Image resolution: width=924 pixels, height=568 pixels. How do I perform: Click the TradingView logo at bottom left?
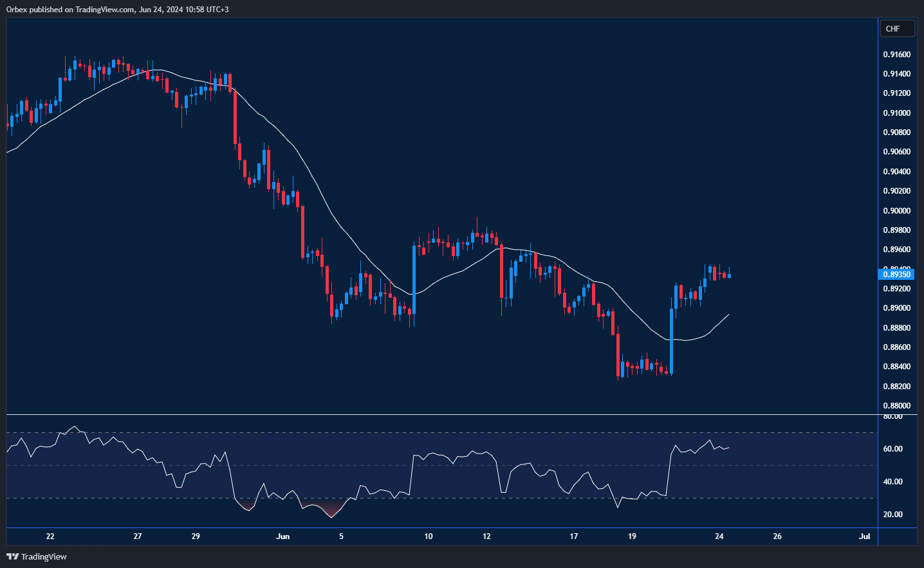(37, 556)
